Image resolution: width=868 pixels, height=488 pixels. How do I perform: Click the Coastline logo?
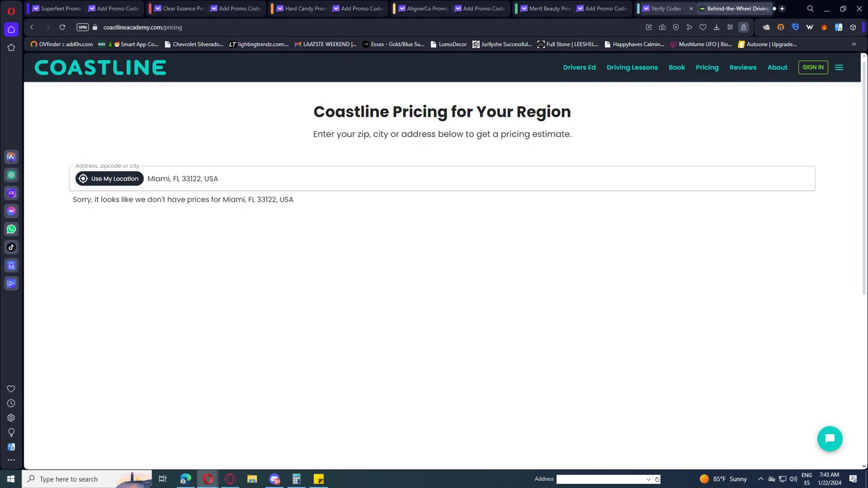(100, 68)
